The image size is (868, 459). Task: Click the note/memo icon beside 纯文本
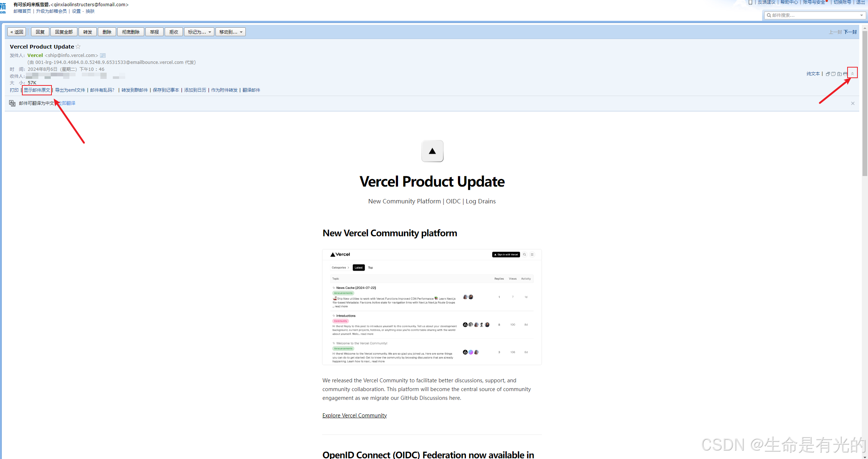[x=833, y=74]
